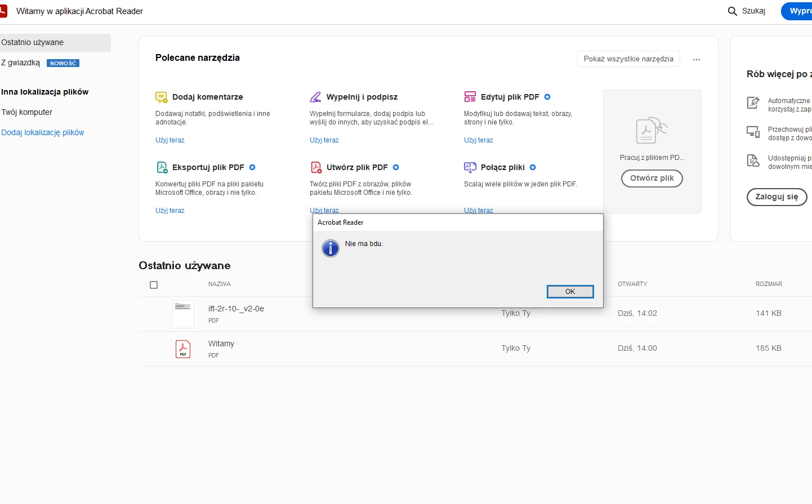
Task: Click Dziś, 14:00 opened time
Action: tap(637, 348)
